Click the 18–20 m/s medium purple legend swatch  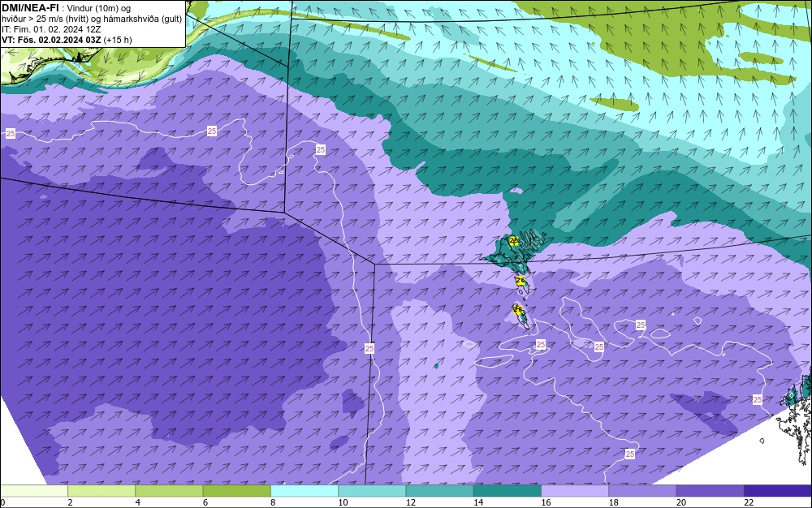(x=642, y=490)
